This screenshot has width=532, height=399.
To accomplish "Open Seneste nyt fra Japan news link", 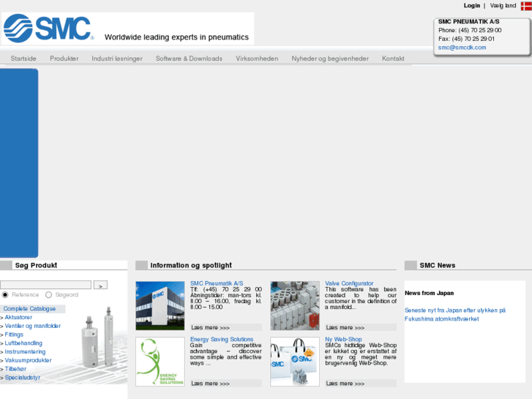I will click(455, 315).
